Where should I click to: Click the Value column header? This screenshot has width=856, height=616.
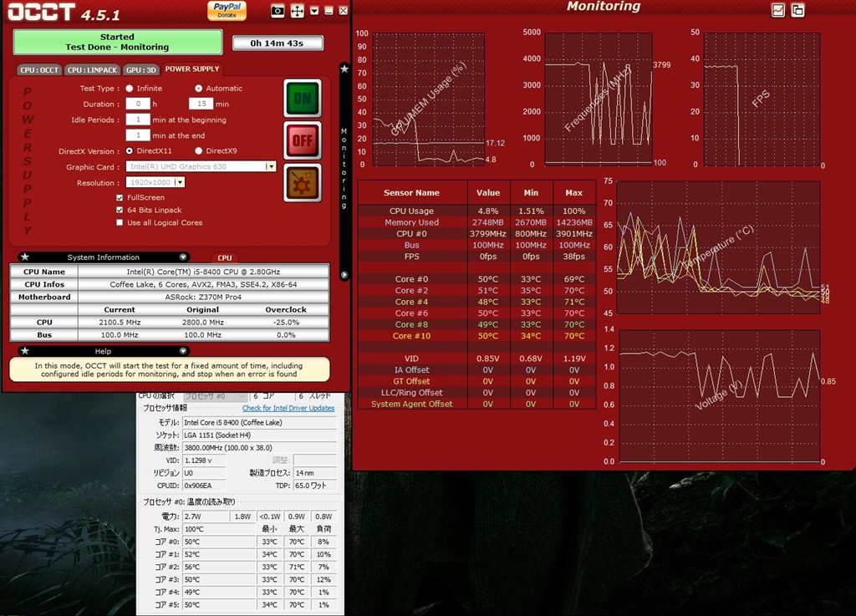pos(488,192)
